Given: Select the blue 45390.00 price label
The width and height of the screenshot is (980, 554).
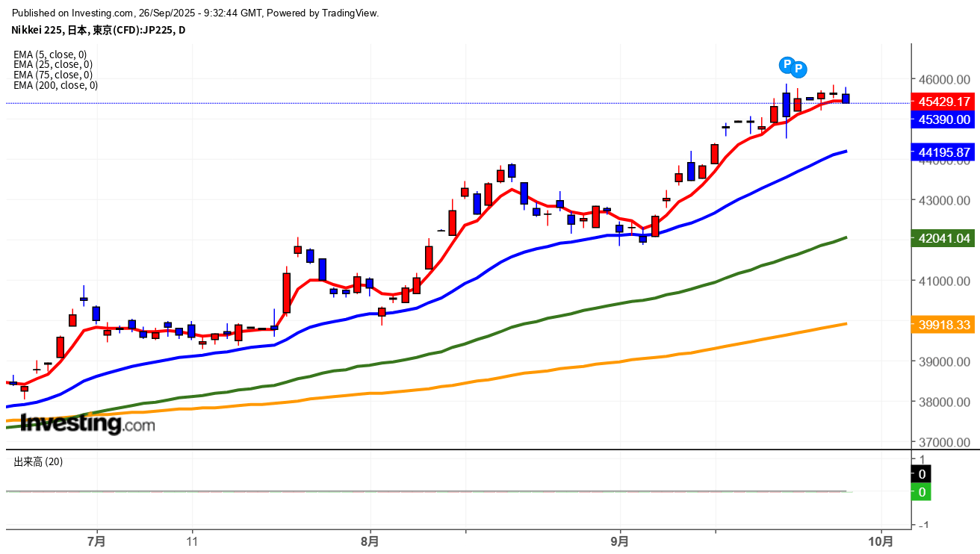Looking at the screenshot, I should (944, 119).
